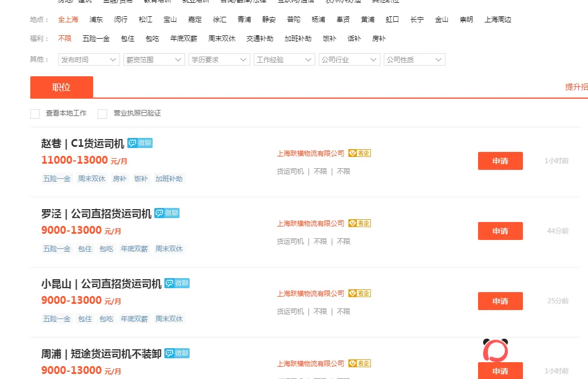Filter location by 杨浦
The image size is (588, 379).
click(318, 20)
